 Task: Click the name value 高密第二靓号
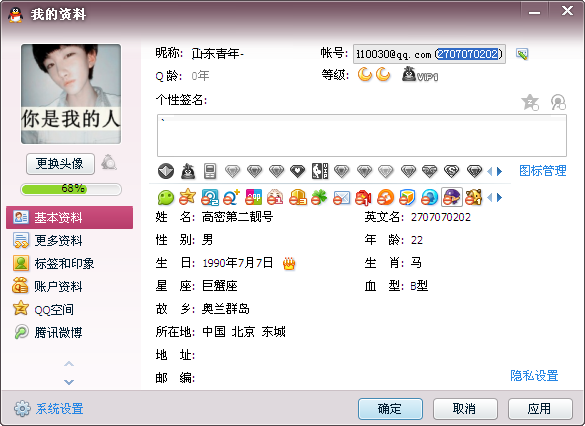pos(237,217)
